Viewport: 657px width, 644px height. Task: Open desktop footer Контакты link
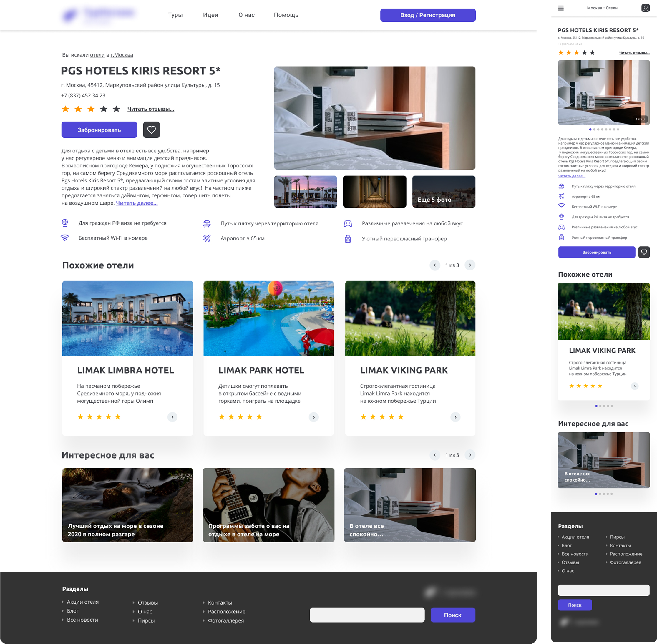220,603
